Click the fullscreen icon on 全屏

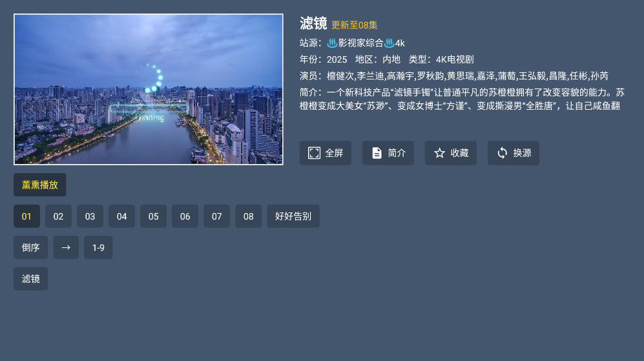(x=314, y=153)
